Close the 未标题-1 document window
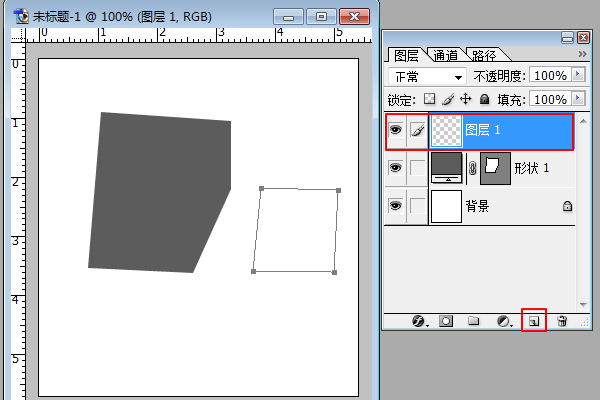Viewport: 600px width, 400px height. 354,17
